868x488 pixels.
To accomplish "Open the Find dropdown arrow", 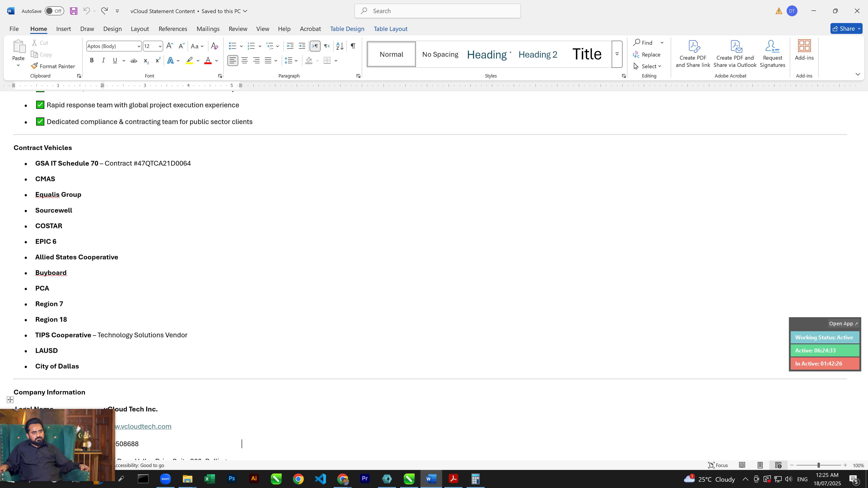I will point(662,43).
